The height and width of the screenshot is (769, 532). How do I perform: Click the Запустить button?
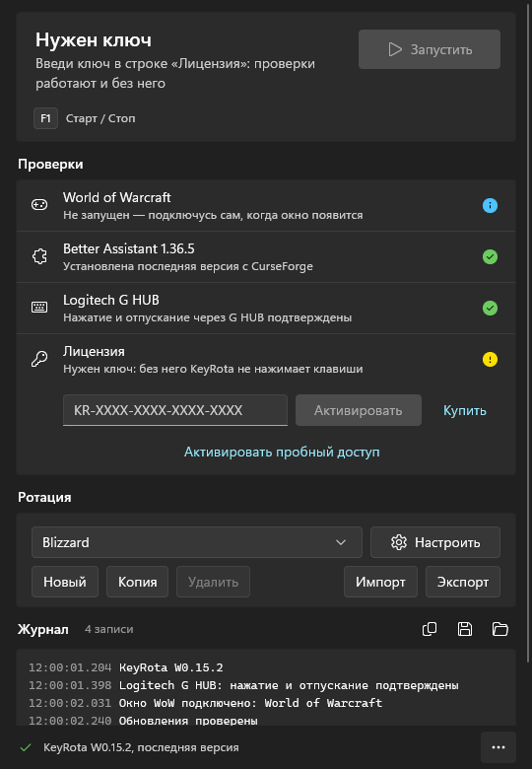click(430, 49)
